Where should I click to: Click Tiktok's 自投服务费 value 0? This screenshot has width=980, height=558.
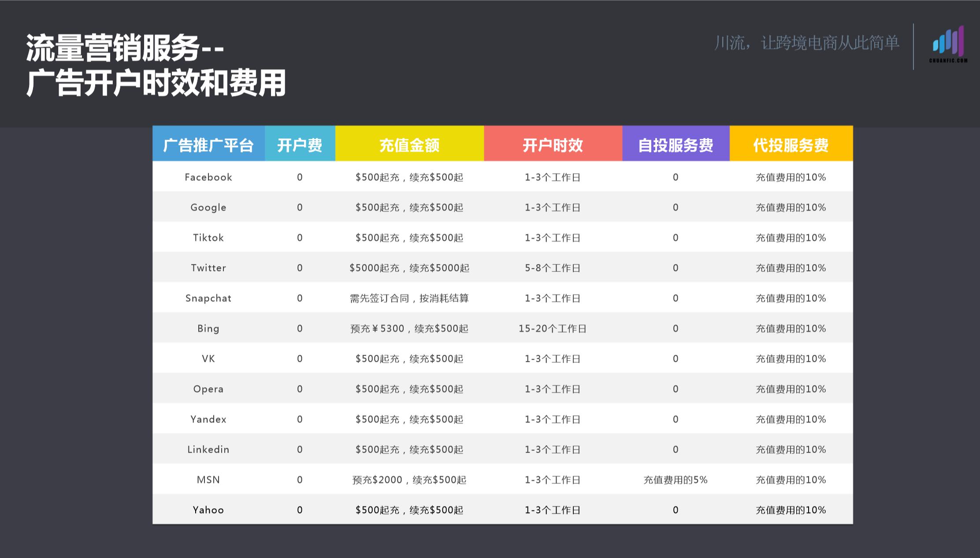(x=676, y=238)
